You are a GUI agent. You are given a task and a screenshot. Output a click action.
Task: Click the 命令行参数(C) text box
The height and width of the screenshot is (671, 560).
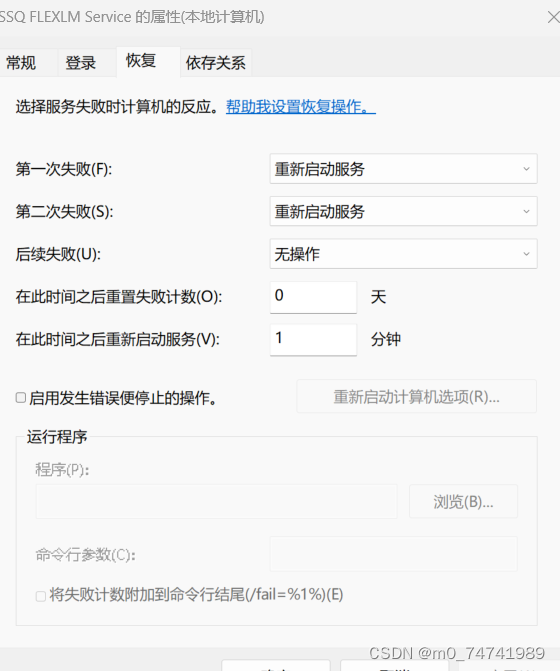point(394,554)
